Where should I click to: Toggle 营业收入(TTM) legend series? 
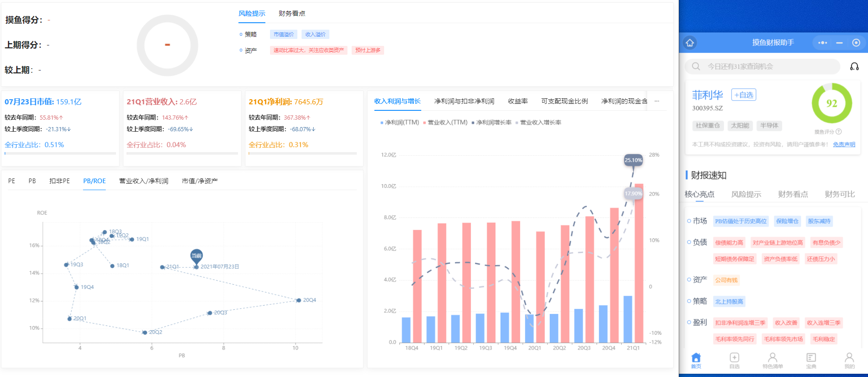445,122
